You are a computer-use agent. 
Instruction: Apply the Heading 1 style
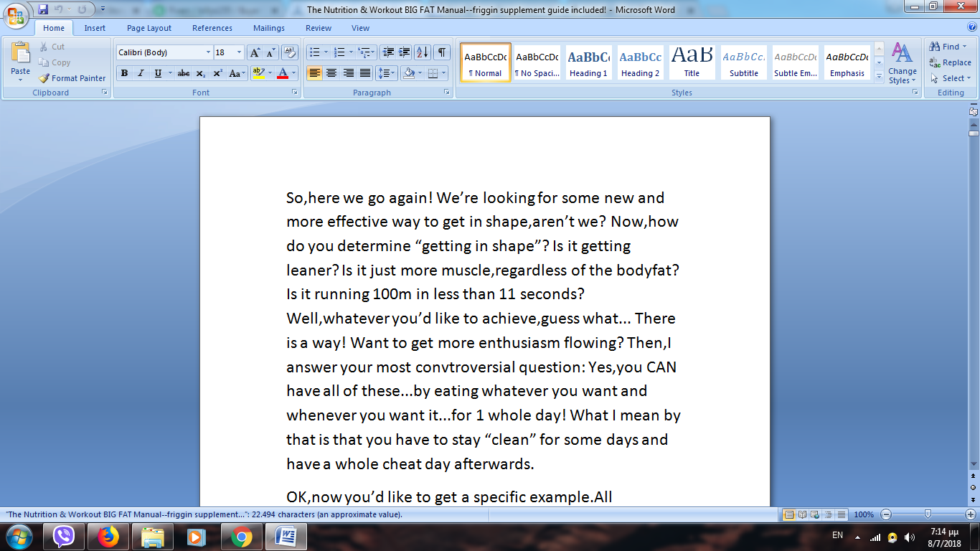coord(588,62)
